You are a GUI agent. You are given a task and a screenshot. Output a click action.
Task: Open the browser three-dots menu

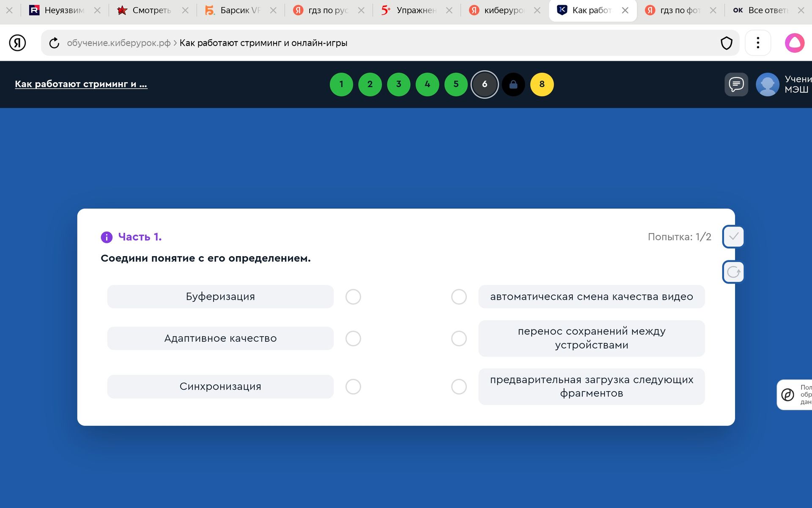pyautogui.click(x=758, y=43)
